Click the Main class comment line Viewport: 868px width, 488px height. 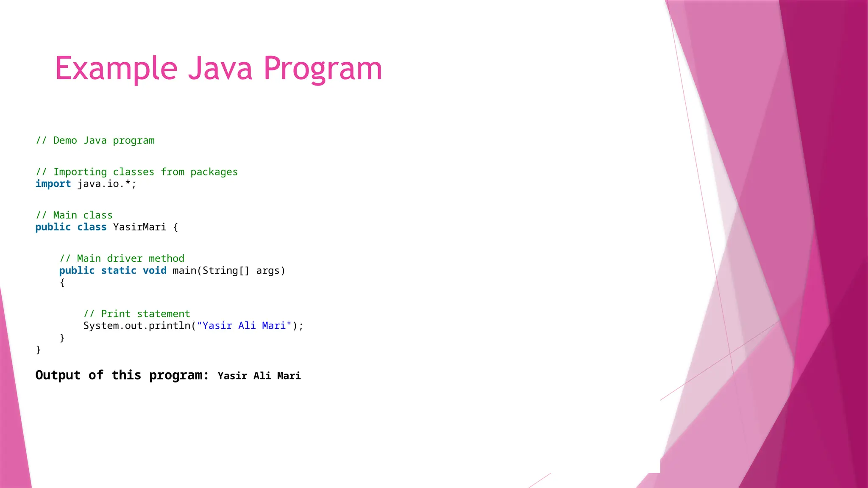(x=74, y=215)
